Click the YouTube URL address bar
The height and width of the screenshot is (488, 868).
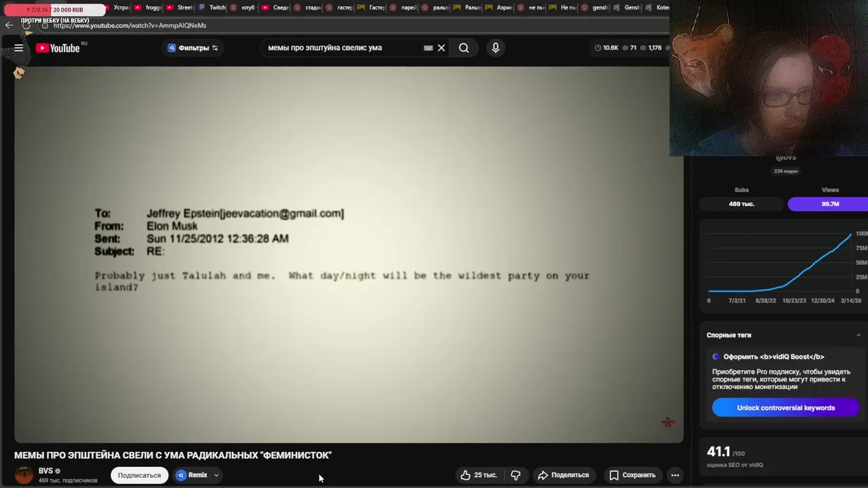[353, 25]
